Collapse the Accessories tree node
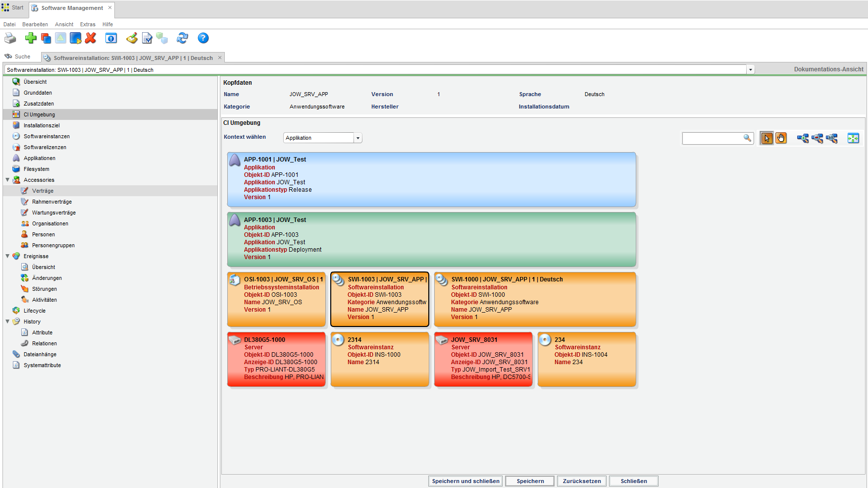Viewport: 868px width, 488px height. coord(7,180)
